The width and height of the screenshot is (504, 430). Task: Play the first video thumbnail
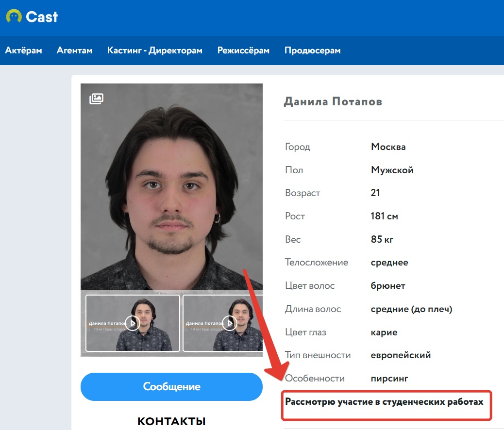(133, 323)
